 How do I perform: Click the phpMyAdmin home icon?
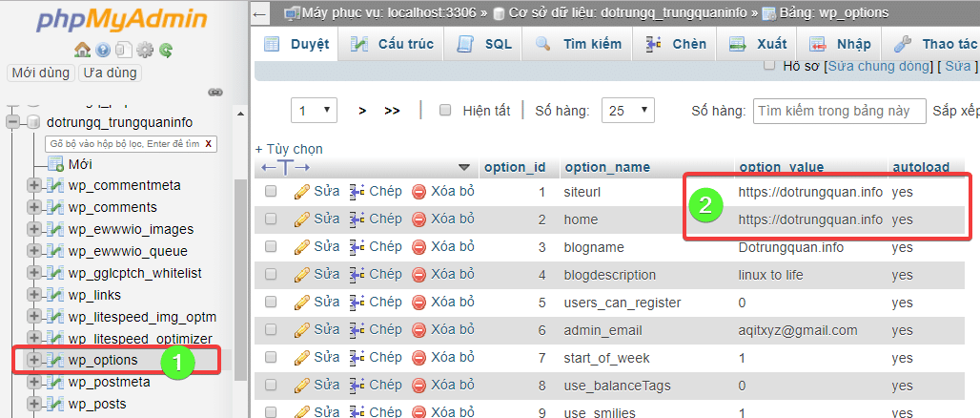82,50
